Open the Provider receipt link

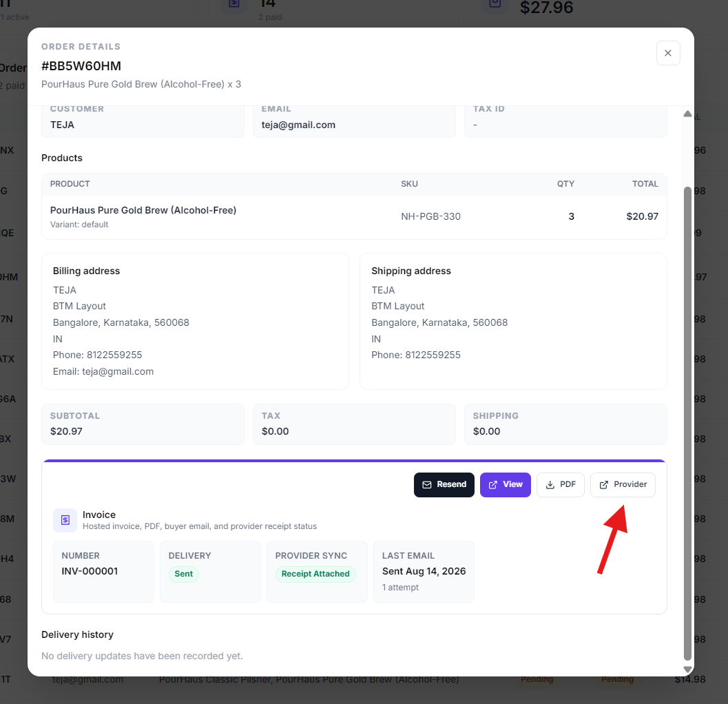coord(623,484)
